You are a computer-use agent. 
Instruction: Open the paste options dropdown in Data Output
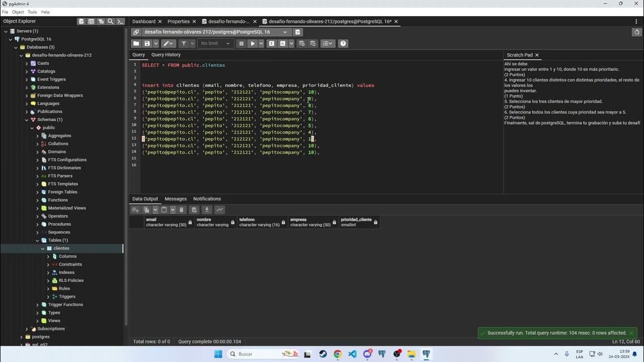click(x=173, y=210)
